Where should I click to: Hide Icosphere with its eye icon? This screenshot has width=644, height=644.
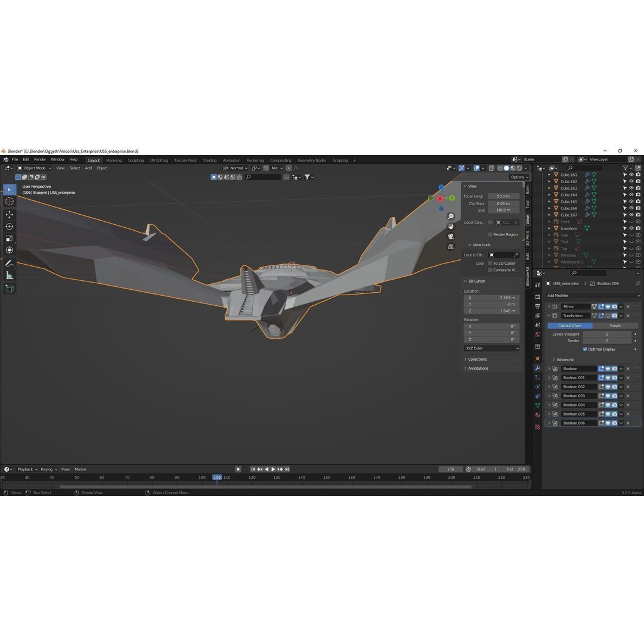631,228
